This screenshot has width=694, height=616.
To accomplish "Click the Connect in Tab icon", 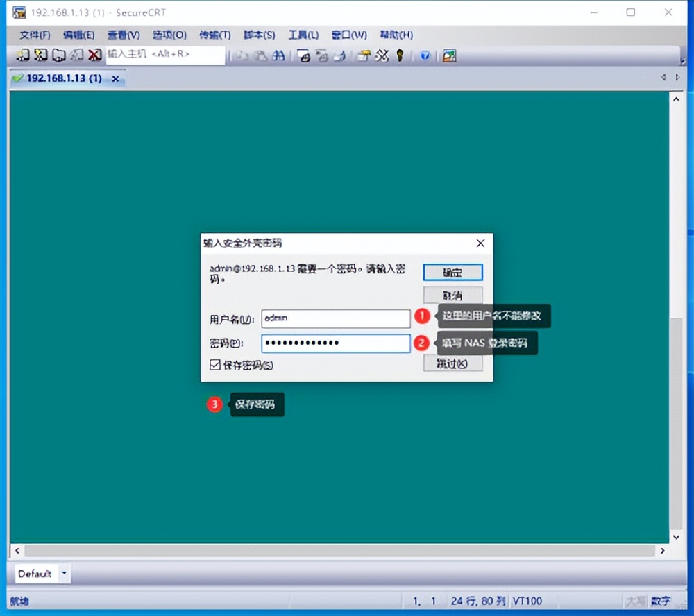I will (59, 55).
